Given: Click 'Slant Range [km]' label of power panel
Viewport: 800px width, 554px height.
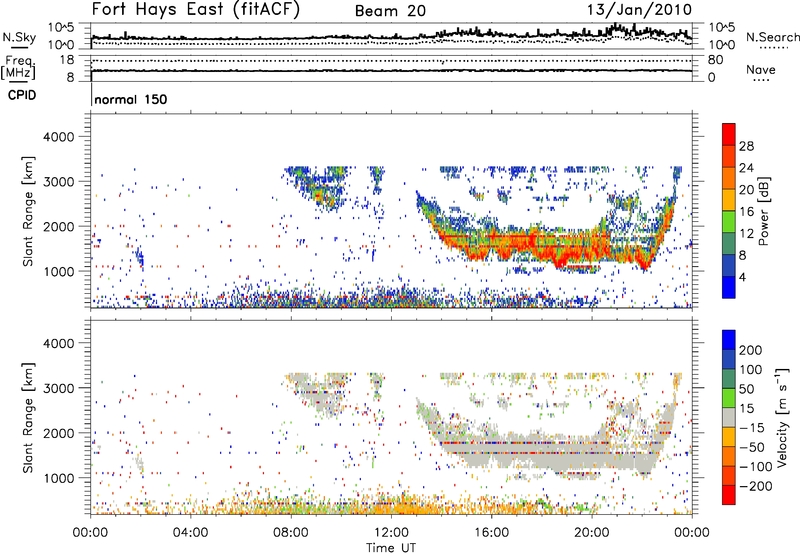Looking at the screenshot, I should click(28, 211).
